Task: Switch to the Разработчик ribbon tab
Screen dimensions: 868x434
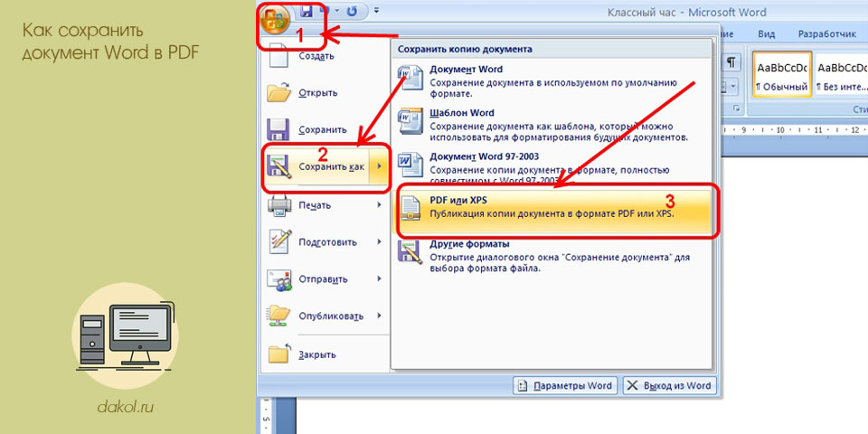Action: pos(827,33)
